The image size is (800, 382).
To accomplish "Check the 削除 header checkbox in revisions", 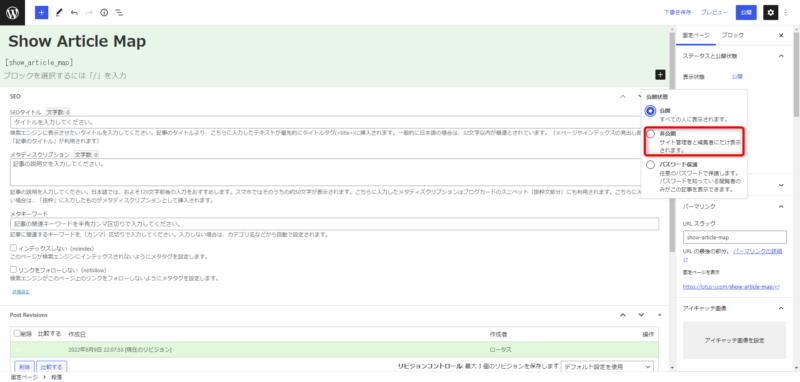I will click(17, 334).
